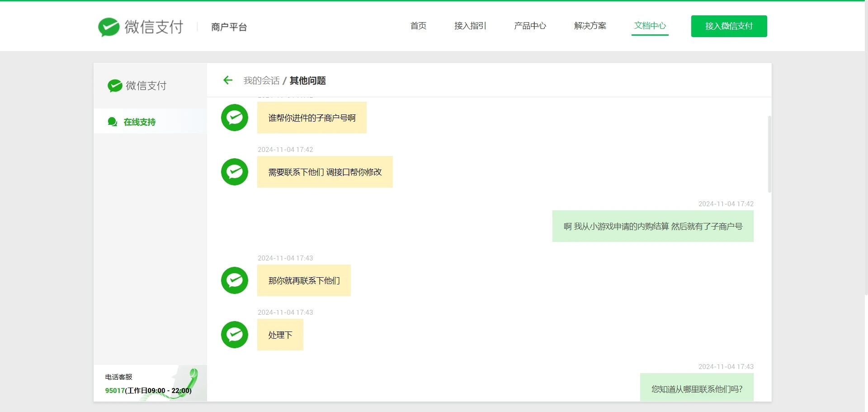Click avatar next to 那你就再联系下他们

click(235, 280)
